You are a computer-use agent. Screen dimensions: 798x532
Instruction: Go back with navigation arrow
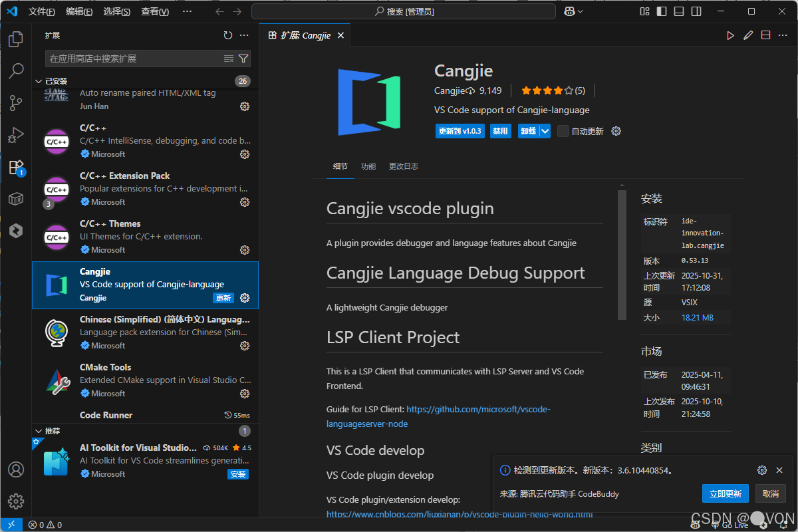(220, 11)
